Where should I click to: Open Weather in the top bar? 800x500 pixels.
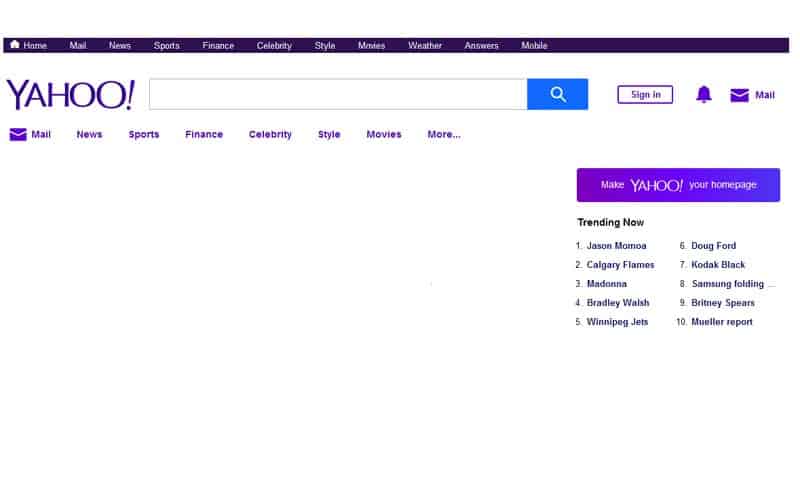point(424,45)
